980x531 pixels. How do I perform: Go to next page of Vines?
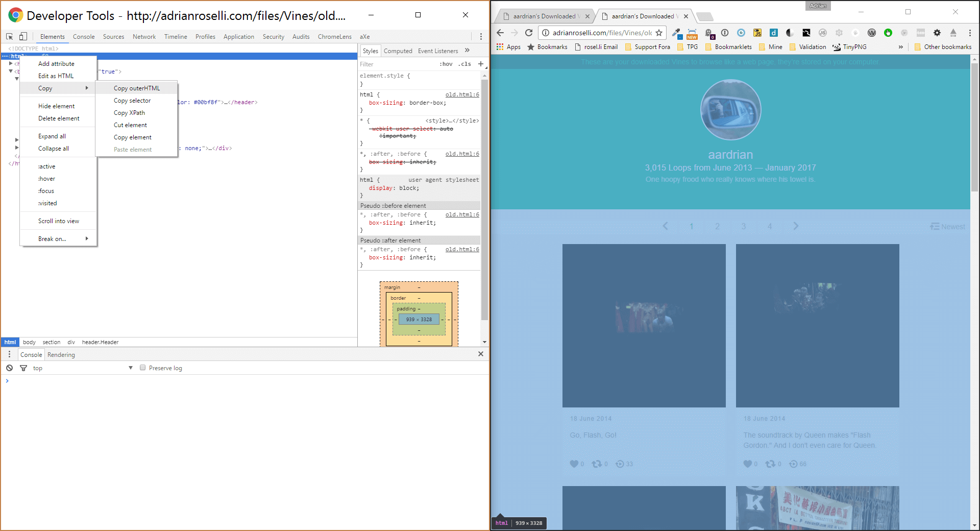tap(796, 226)
